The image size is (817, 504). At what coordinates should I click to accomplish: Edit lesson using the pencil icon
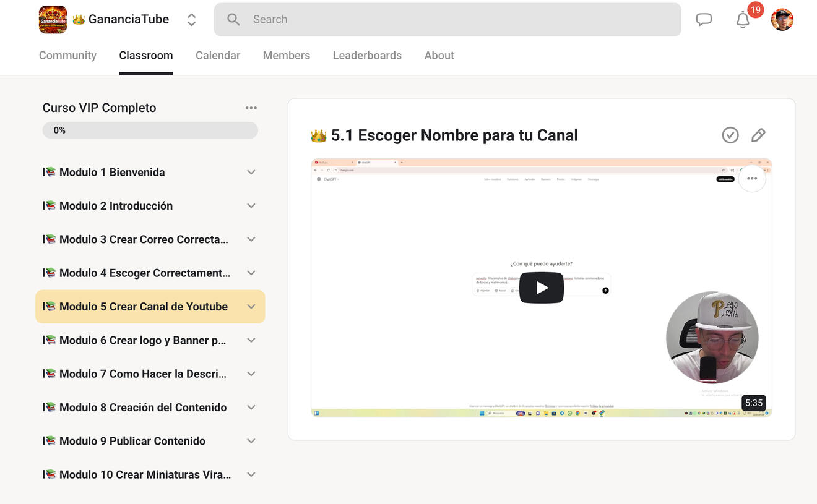(758, 135)
